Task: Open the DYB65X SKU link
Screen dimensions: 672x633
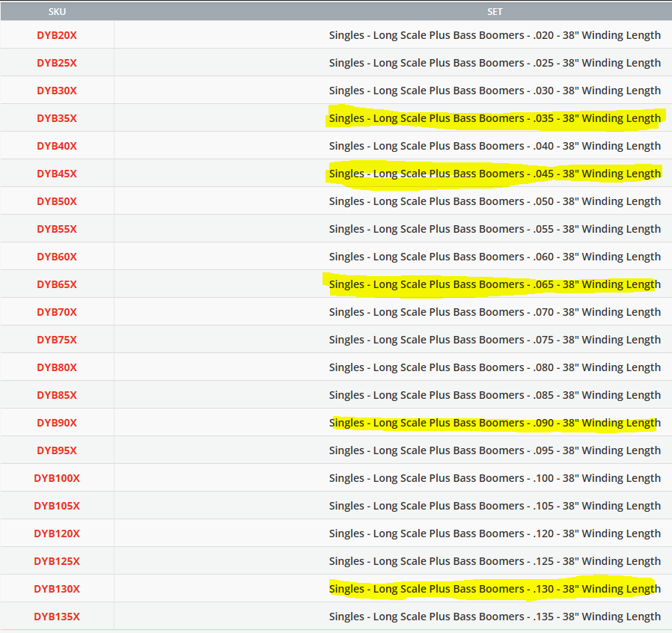Action: (57, 284)
